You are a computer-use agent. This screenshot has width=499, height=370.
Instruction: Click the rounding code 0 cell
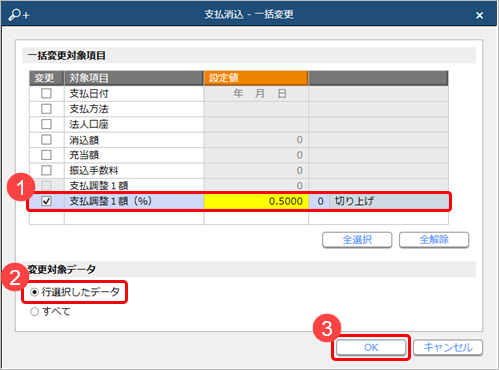point(319,201)
